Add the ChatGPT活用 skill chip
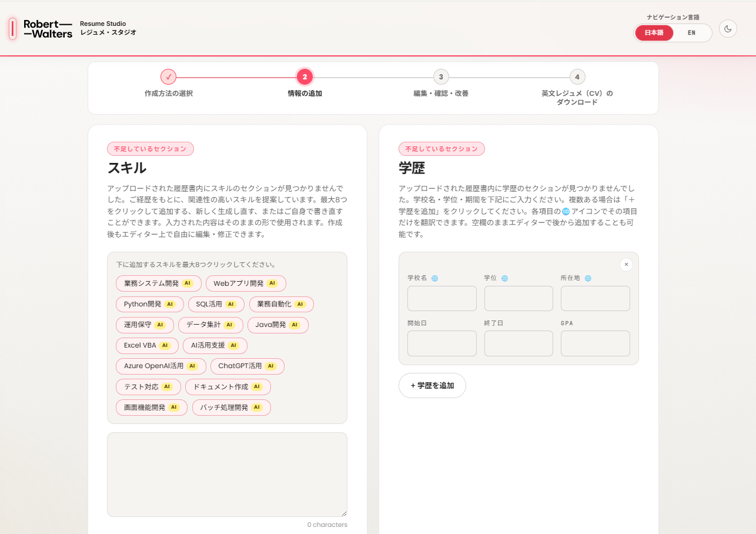Viewport: 756px width, 534px height. point(247,366)
